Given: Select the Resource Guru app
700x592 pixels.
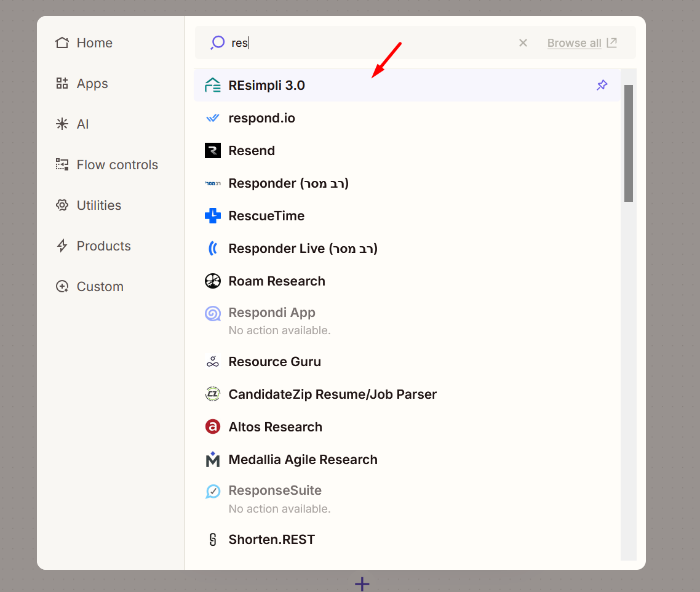Looking at the screenshot, I should tap(407, 361).
